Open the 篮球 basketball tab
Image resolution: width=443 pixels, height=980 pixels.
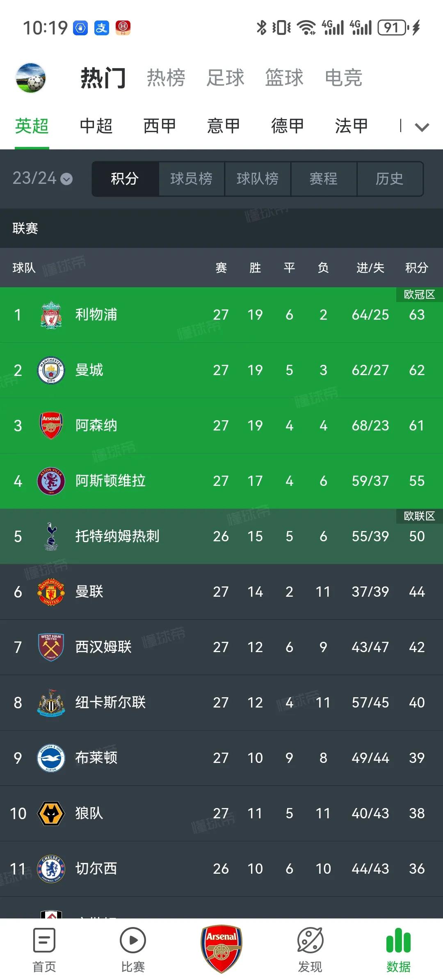pyautogui.click(x=284, y=78)
